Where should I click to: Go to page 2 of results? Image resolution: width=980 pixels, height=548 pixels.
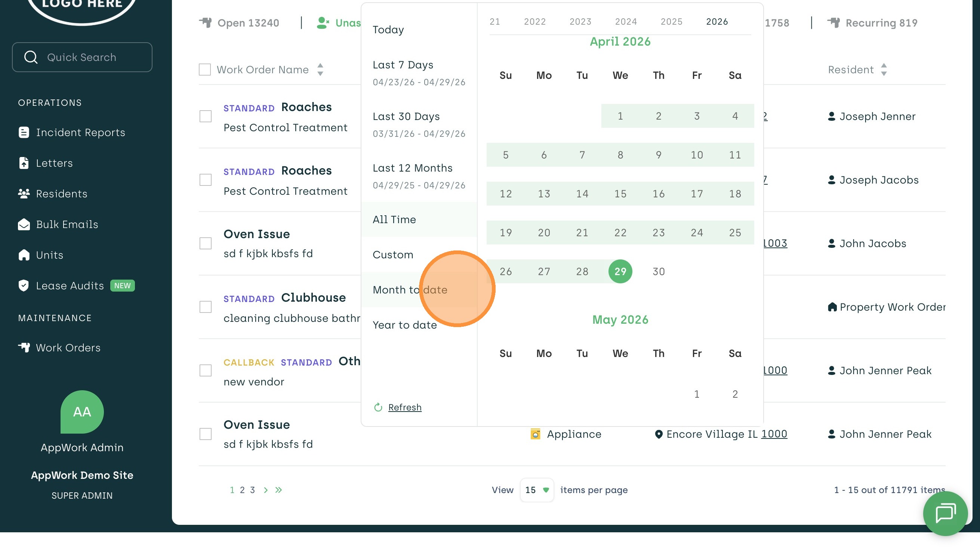point(242,490)
